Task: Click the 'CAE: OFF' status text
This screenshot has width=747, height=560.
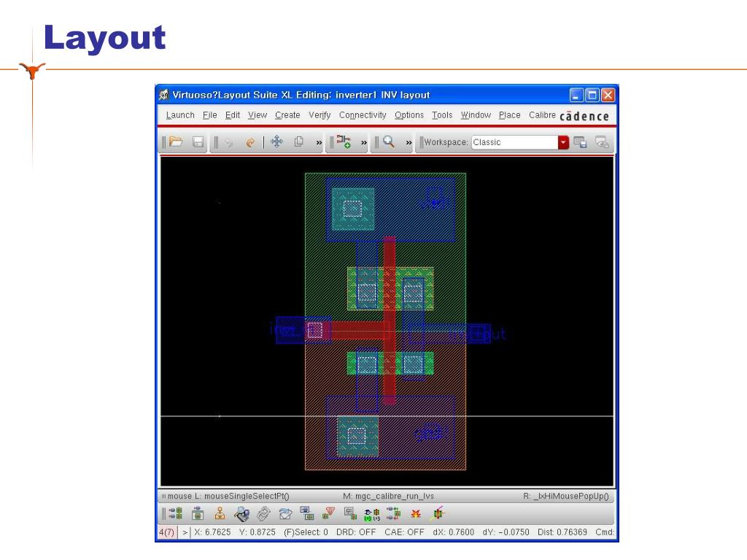Action: [x=404, y=532]
